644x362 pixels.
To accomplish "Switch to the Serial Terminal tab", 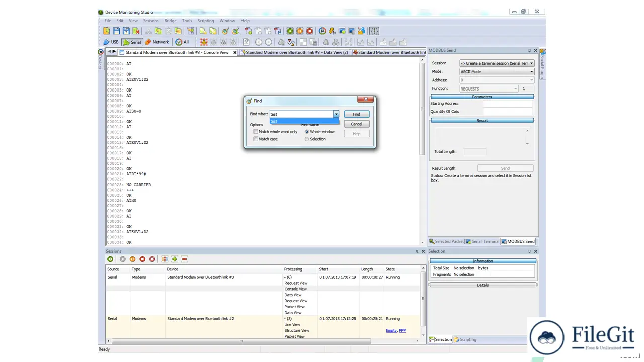I will [x=482, y=242].
